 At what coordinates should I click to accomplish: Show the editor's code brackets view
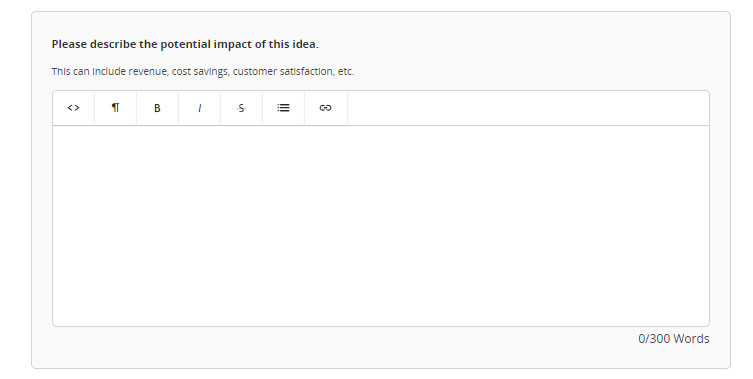coord(73,108)
